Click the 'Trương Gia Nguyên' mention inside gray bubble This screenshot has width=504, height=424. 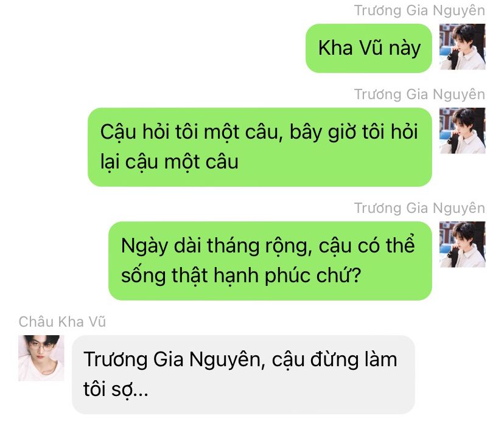(174, 360)
